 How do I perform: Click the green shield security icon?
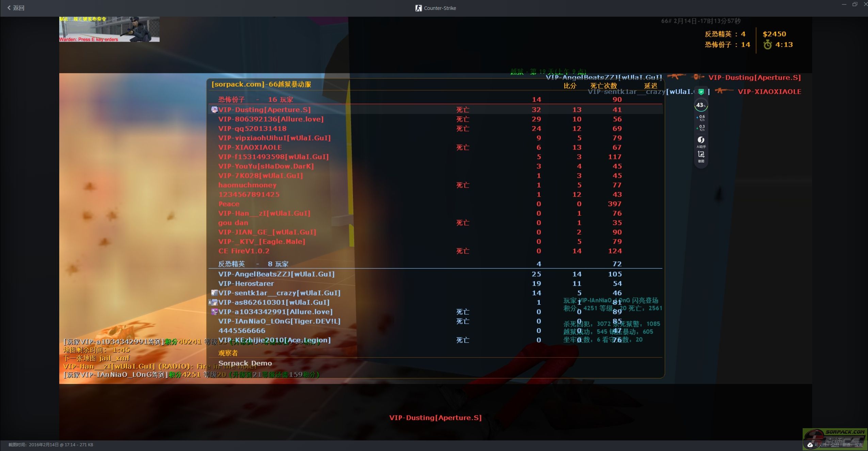point(701,92)
